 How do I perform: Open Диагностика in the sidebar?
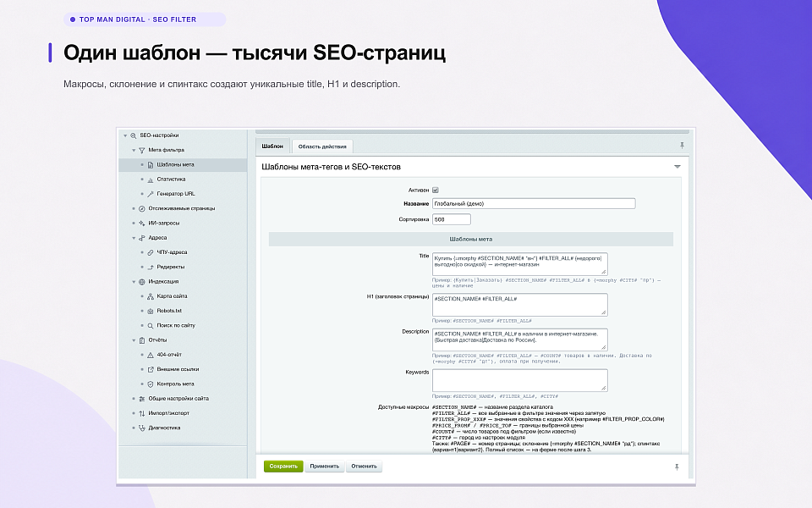point(164,428)
